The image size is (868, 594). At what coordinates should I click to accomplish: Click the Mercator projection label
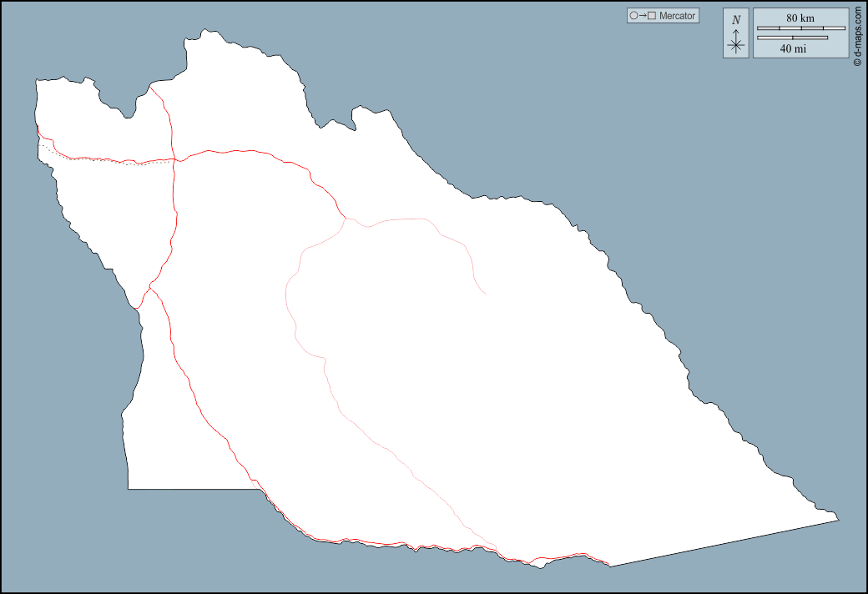pyautogui.click(x=677, y=16)
